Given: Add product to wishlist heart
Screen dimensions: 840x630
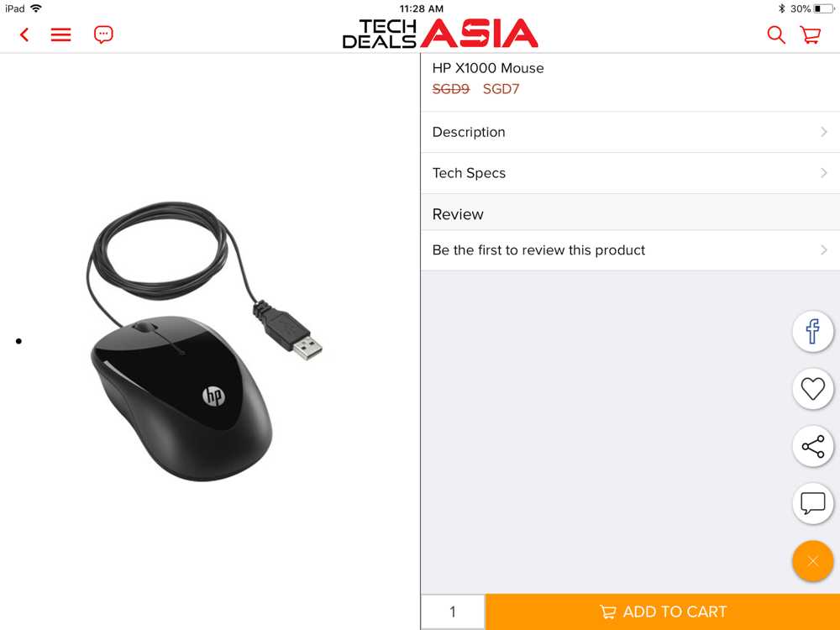Looking at the screenshot, I should point(812,389).
